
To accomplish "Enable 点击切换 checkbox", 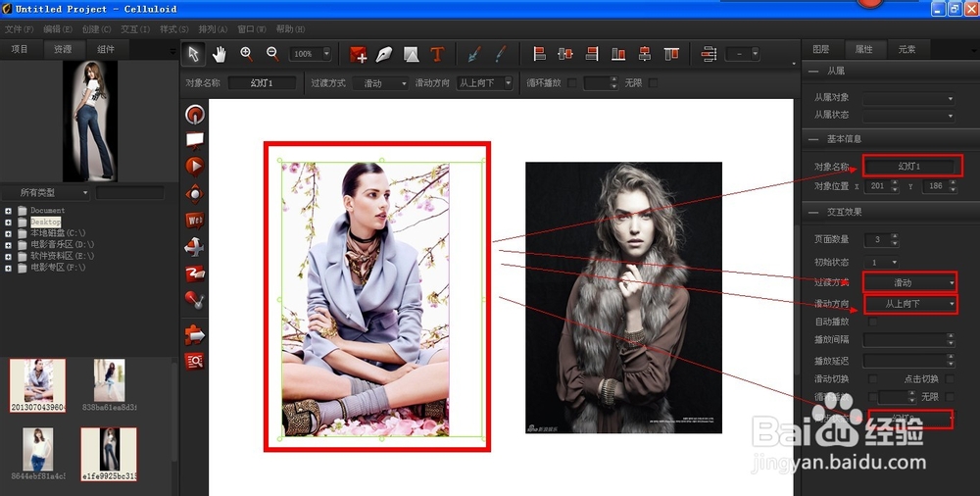I will tap(950, 379).
